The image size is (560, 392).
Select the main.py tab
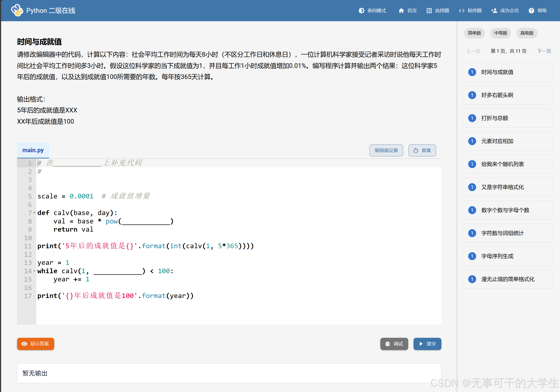coord(33,150)
